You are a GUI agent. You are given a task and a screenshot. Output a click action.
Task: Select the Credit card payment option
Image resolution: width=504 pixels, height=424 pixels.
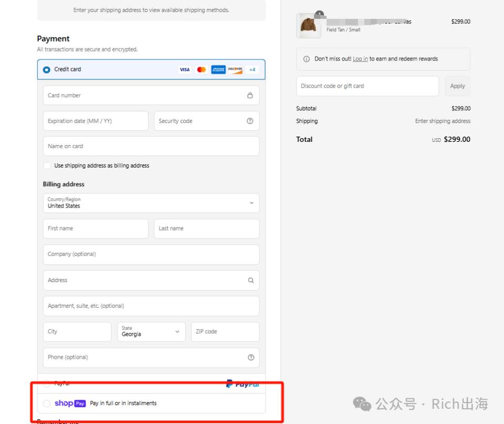point(47,69)
